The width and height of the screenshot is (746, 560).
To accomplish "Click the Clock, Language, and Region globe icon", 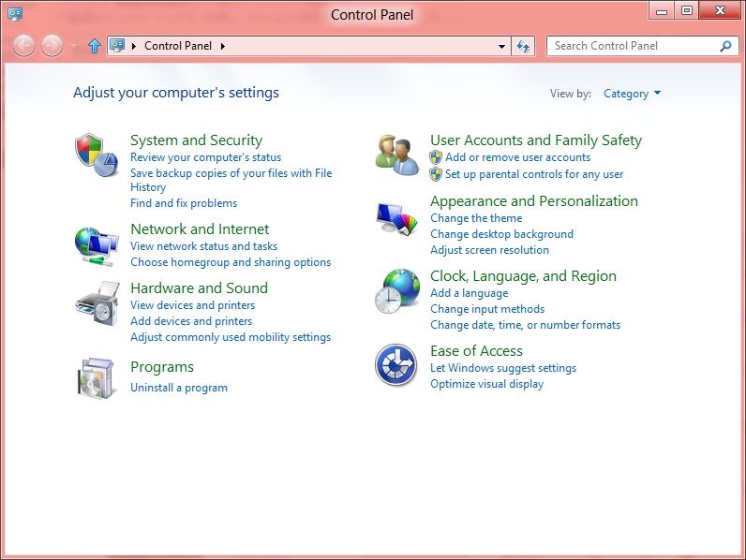I will (396, 291).
